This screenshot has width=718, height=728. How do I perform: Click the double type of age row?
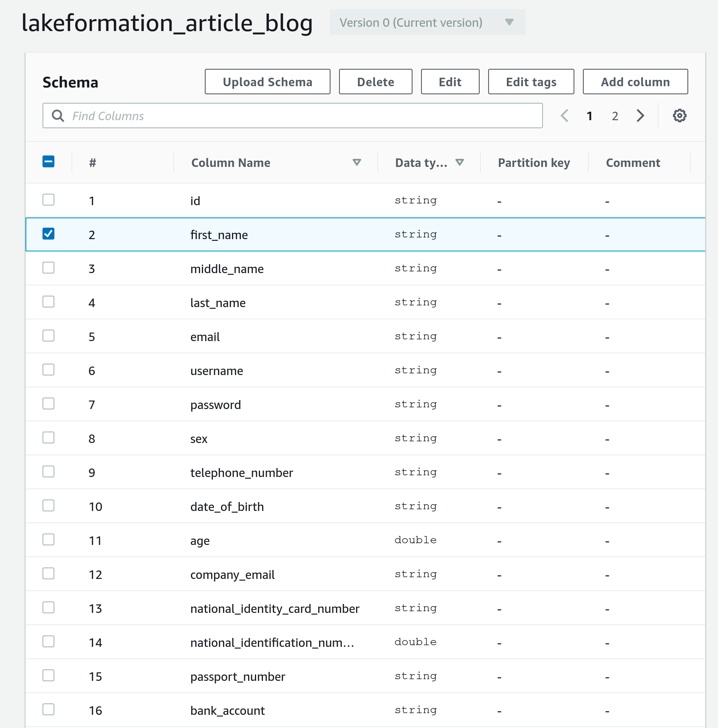coord(416,540)
